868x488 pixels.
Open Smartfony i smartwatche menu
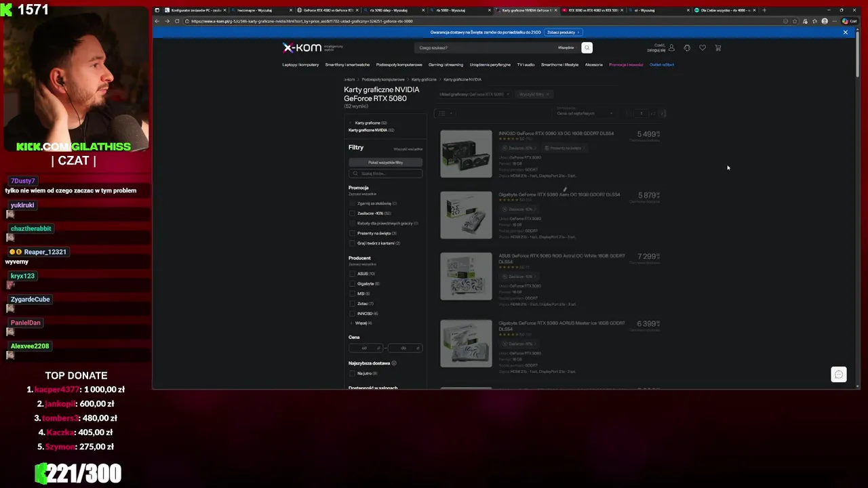point(347,64)
